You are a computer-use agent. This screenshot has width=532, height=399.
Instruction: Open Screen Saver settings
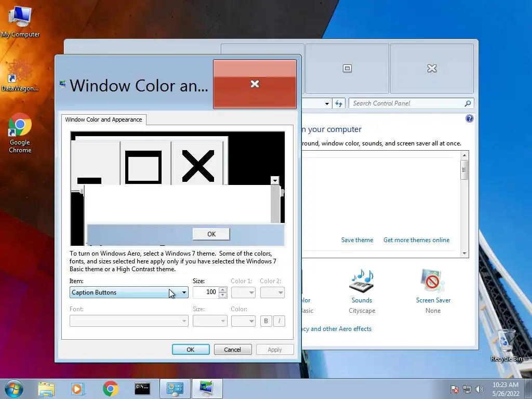(433, 292)
